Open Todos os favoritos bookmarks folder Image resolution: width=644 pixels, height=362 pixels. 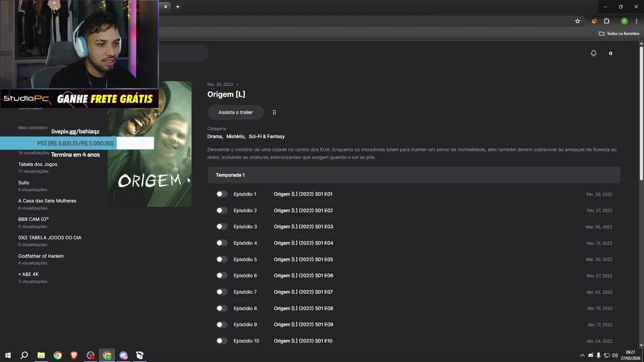click(x=619, y=33)
